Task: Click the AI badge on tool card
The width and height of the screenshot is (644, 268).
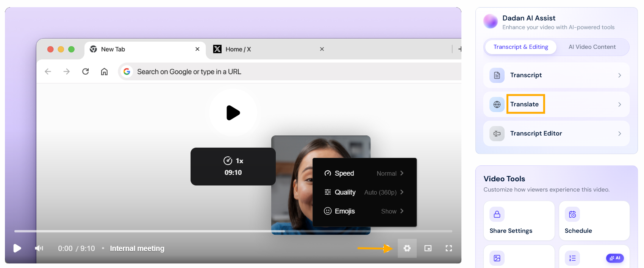Action: coord(615,258)
